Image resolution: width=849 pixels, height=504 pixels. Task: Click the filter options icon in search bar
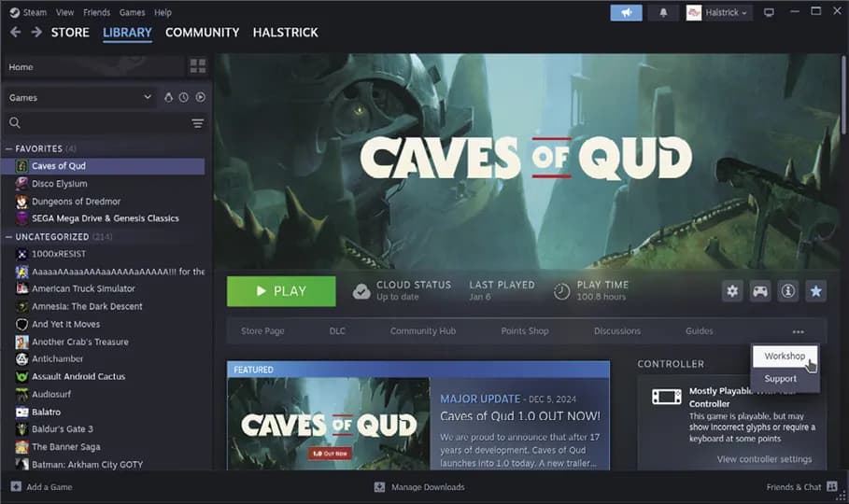[197, 123]
